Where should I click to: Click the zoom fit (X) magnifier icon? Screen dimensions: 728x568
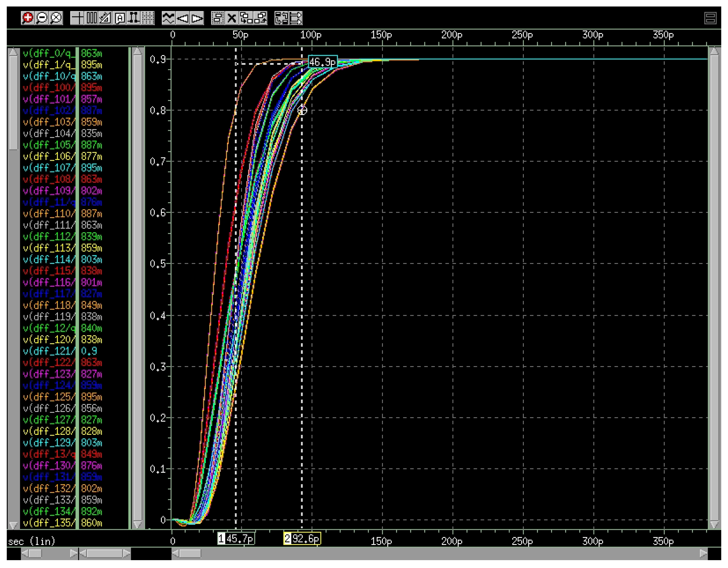[56, 18]
